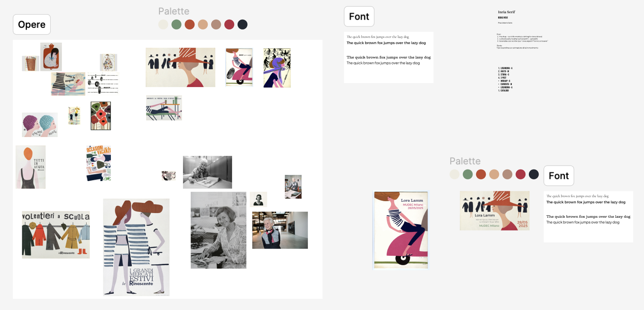Click the Opere label button

pos(32,24)
